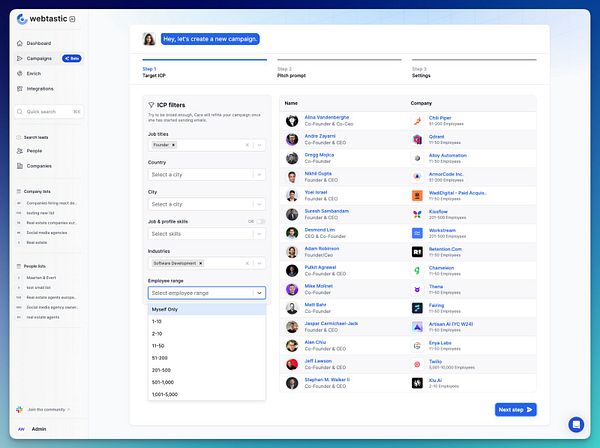600x448 pixels.
Task: Click the Alloy Automation company logo
Action: coord(417,158)
